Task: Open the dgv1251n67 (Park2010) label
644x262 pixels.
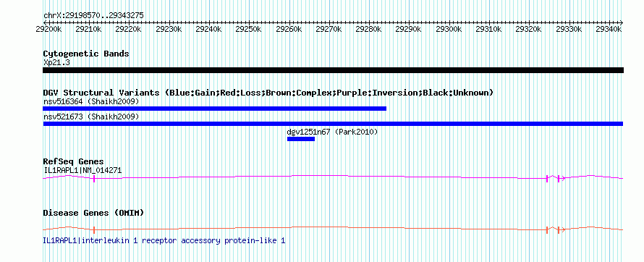Action: click(x=332, y=132)
